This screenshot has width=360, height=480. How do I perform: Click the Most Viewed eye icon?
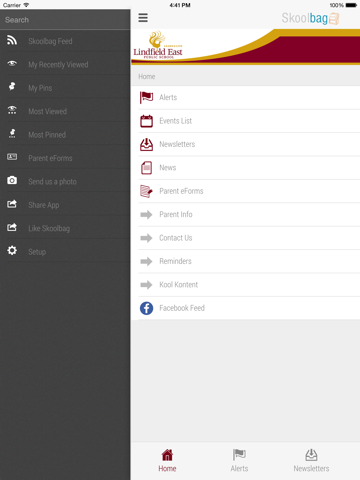(12, 110)
